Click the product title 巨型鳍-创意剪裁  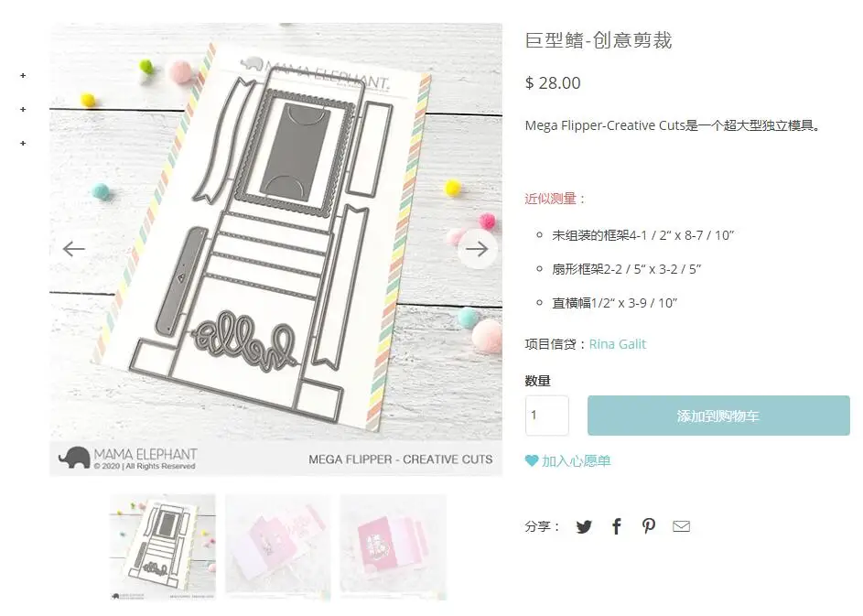click(599, 40)
